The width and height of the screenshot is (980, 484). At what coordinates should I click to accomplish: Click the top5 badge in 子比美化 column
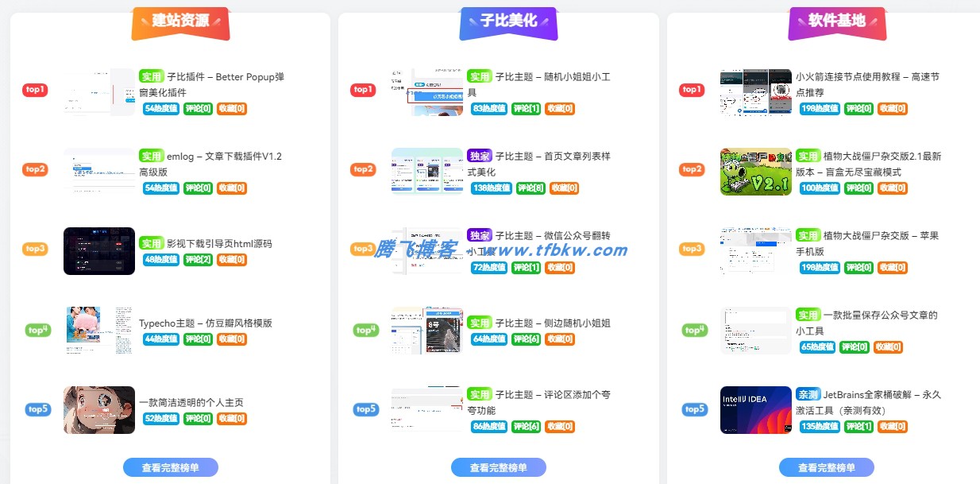coord(363,409)
